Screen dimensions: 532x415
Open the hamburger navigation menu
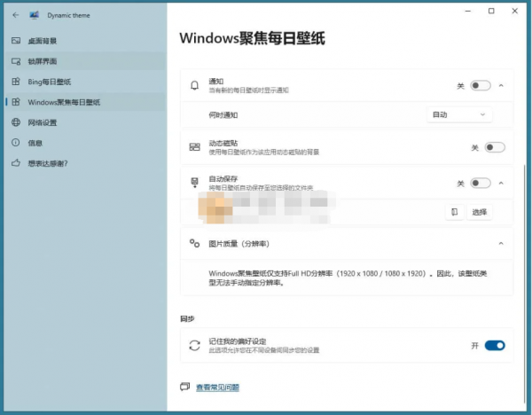34,16
